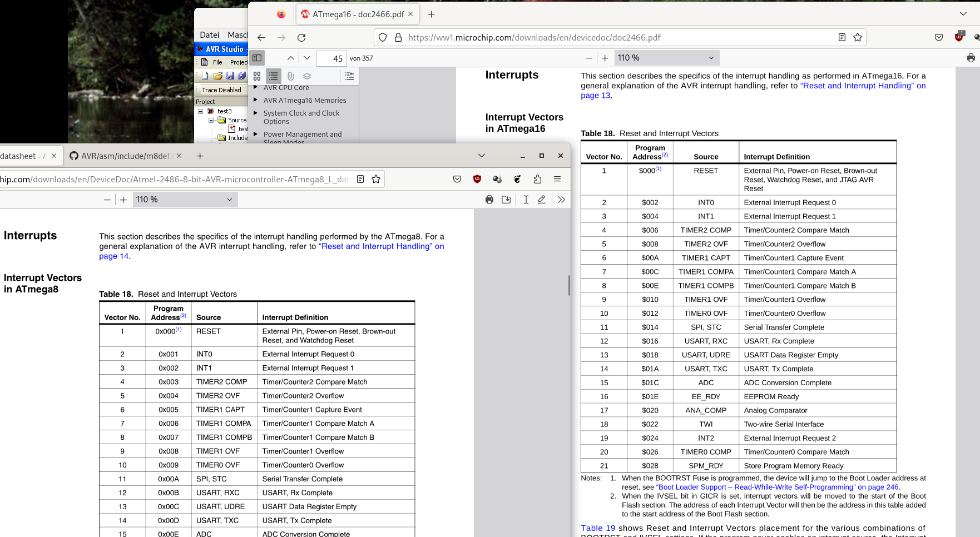Expand System Clock and Clock Options entry
980x537 pixels.
[256, 113]
